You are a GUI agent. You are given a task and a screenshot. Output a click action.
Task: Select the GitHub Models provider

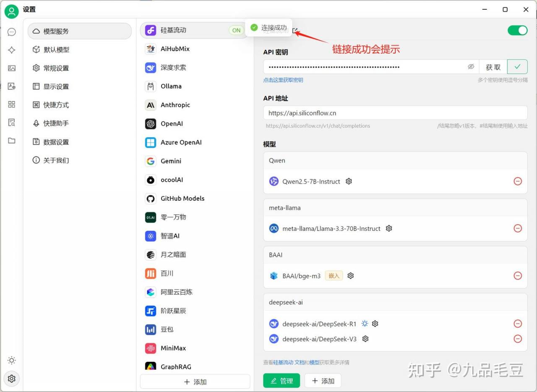coord(195,199)
